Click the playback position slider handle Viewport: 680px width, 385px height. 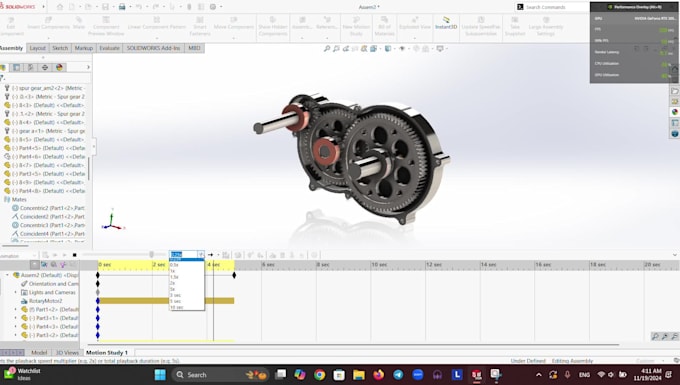[x=151, y=254]
